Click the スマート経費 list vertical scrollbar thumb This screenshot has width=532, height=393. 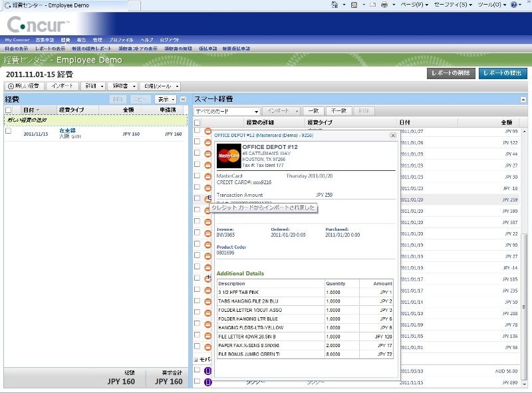pyautogui.click(x=524, y=305)
